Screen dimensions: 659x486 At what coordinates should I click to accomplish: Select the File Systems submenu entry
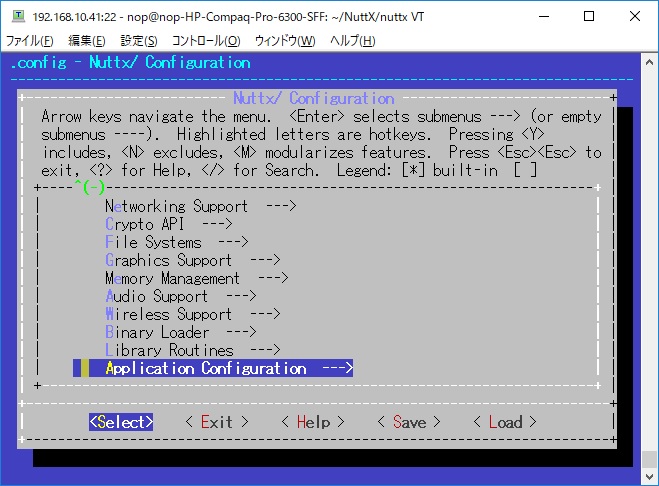177,242
